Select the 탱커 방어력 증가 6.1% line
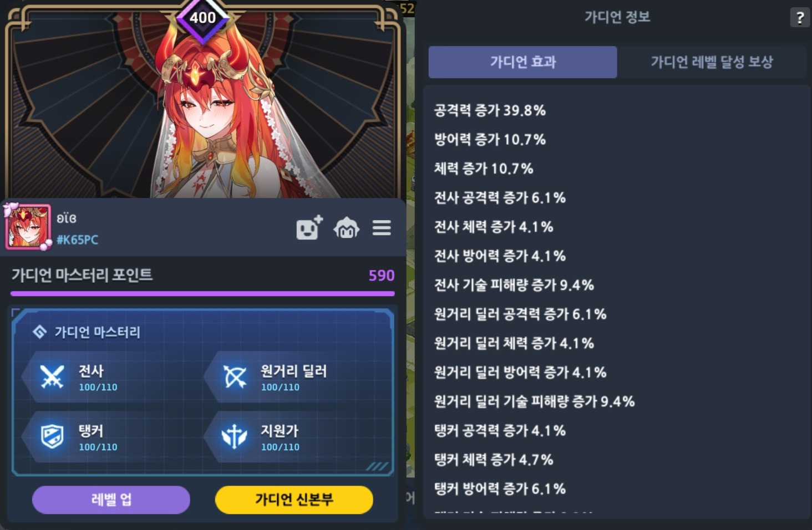 tap(500, 489)
